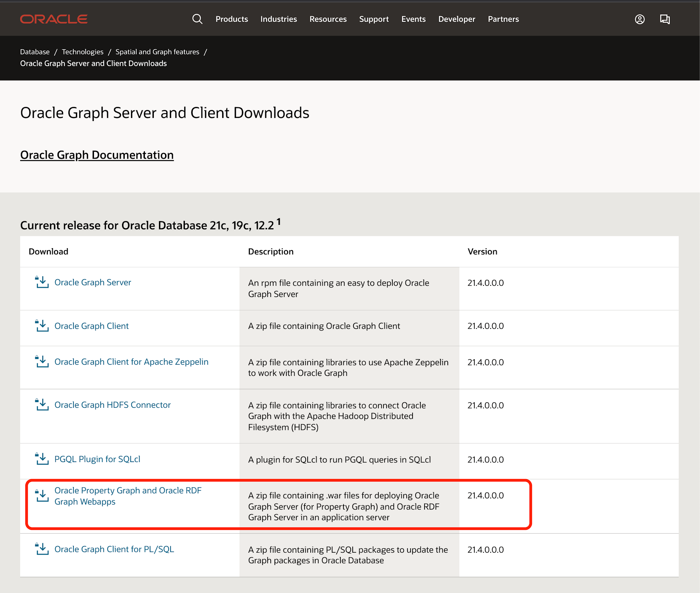This screenshot has height=593, width=700.
Task: Click version 21.4.0.0.0 in PGQL Plugin row
Action: coord(485,459)
